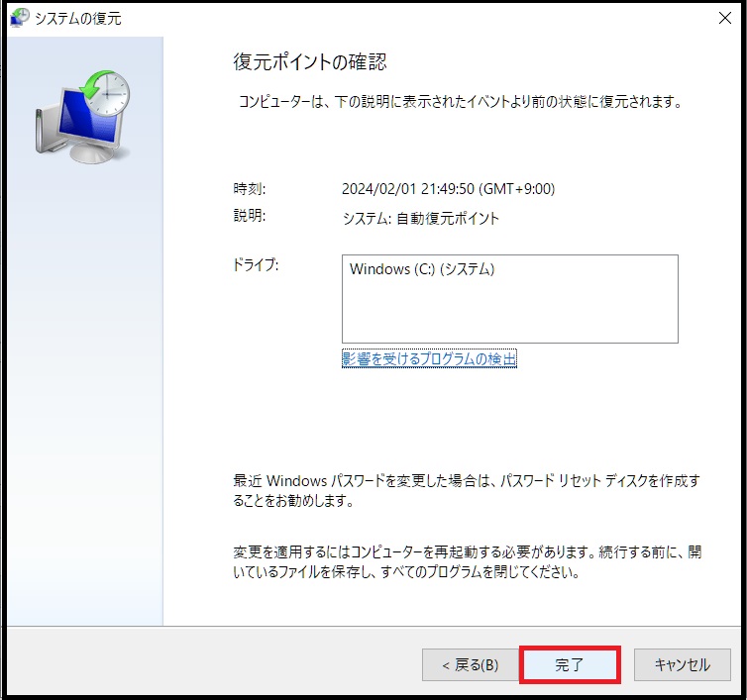Screen dimensions: 747x700
Task: Click the 時刻: label
Action: [249, 189]
